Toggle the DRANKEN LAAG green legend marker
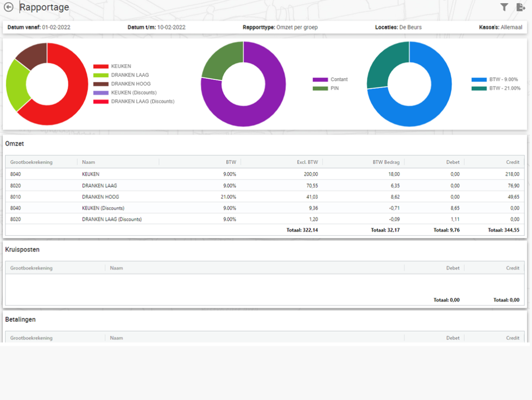Image resolution: width=532 pixels, height=400 pixels. [x=100, y=75]
